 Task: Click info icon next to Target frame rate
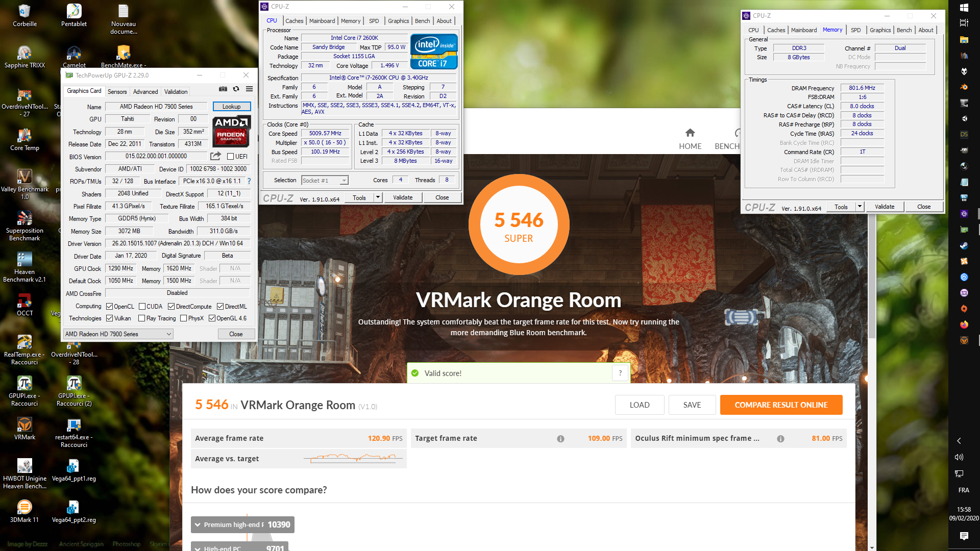[x=560, y=439]
